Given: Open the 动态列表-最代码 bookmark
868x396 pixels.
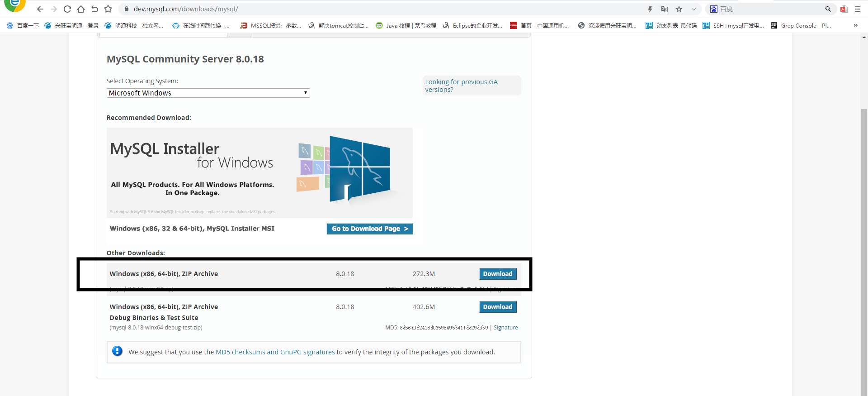Looking at the screenshot, I should point(671,25).
